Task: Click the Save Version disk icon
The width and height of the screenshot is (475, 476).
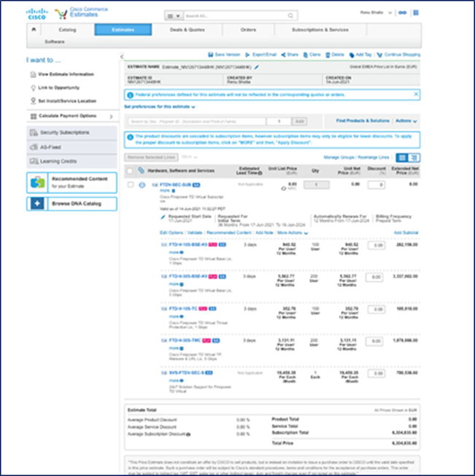Action: pyautogui.click(x=211, y=55)
